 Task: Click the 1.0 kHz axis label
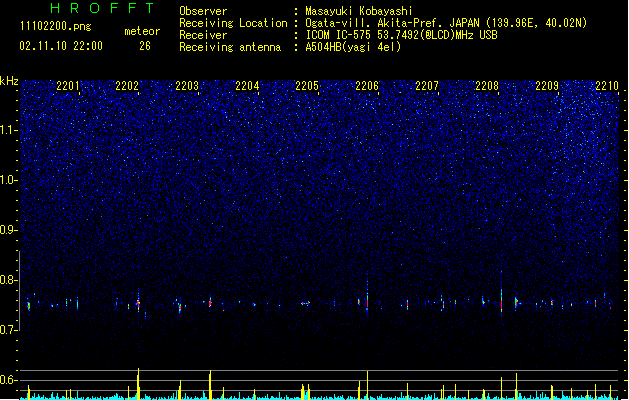[x=9, y=180]
